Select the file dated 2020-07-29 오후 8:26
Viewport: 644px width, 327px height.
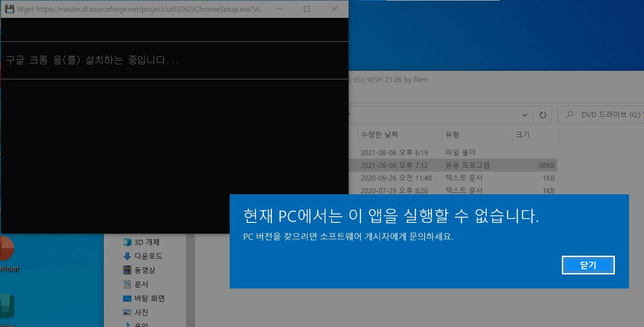394,191
